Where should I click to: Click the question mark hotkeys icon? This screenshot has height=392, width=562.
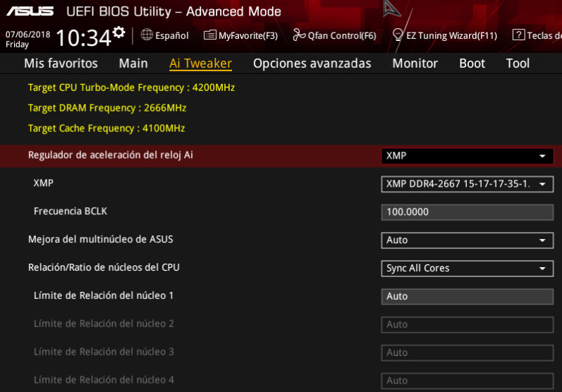coord(518,35)
